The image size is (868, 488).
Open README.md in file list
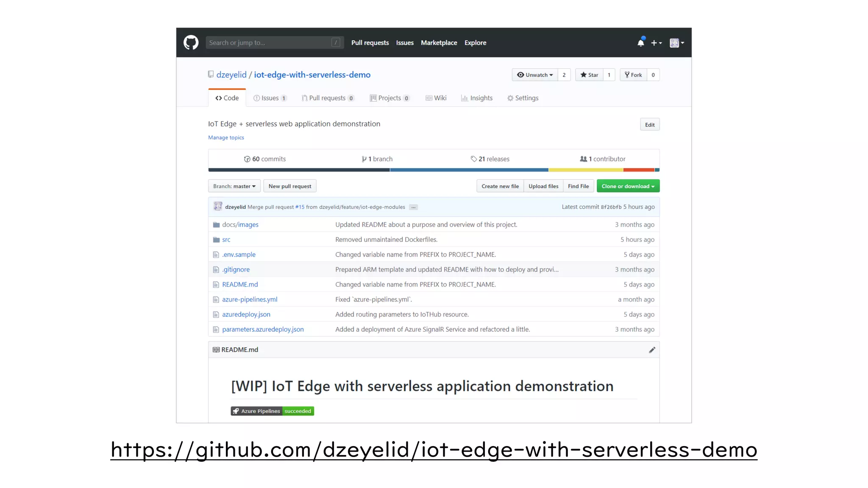click(x=240, y=284)
